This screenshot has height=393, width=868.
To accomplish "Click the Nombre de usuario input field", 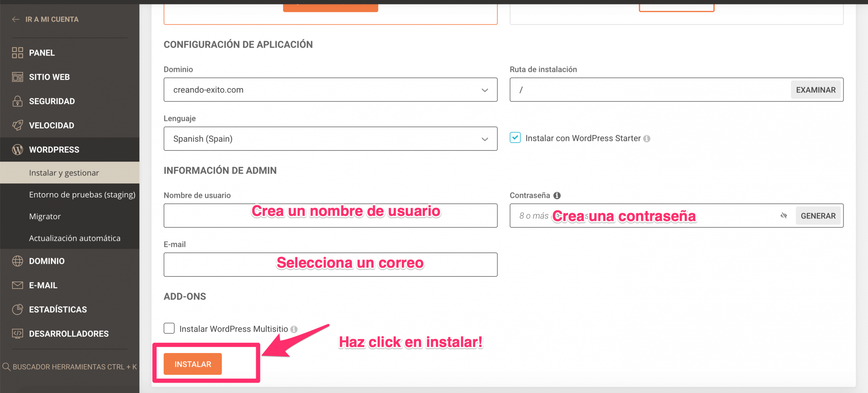I will pos(331,215).
